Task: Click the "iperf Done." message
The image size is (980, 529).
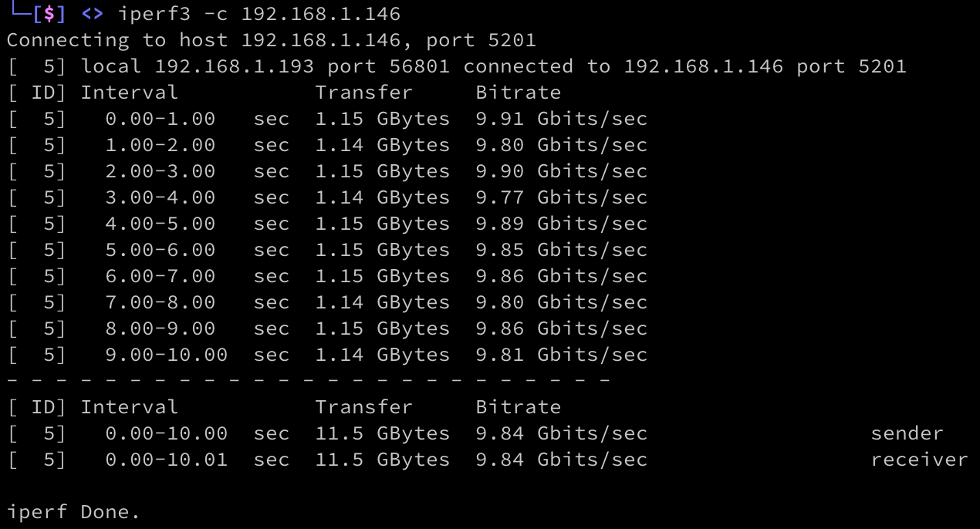Action: 73,512
